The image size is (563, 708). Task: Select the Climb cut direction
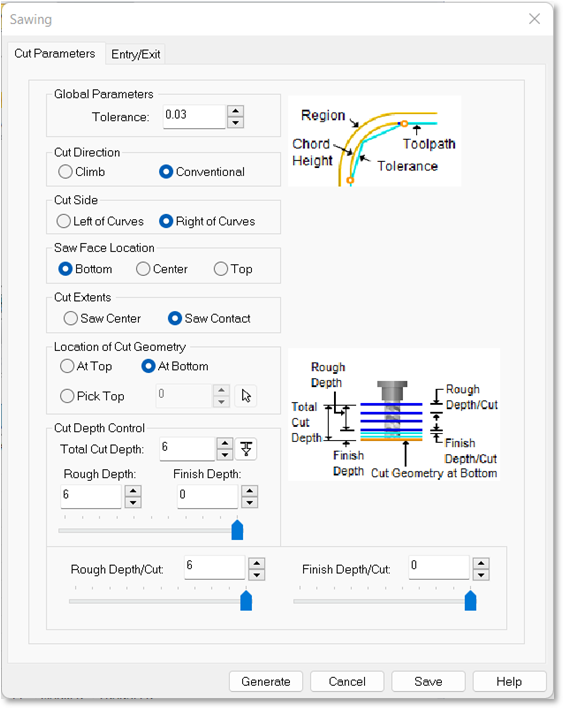click(82, 172)
